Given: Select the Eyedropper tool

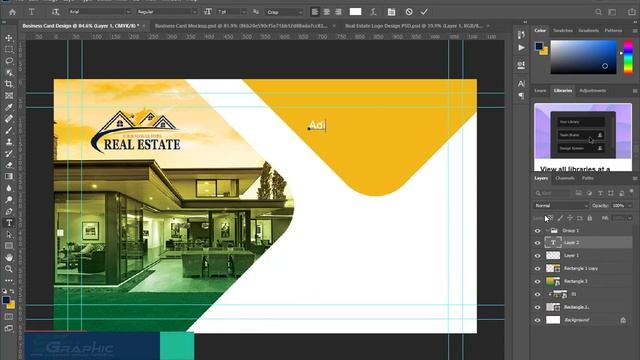Looking at the screenshot, I should [x=9, y=107].
